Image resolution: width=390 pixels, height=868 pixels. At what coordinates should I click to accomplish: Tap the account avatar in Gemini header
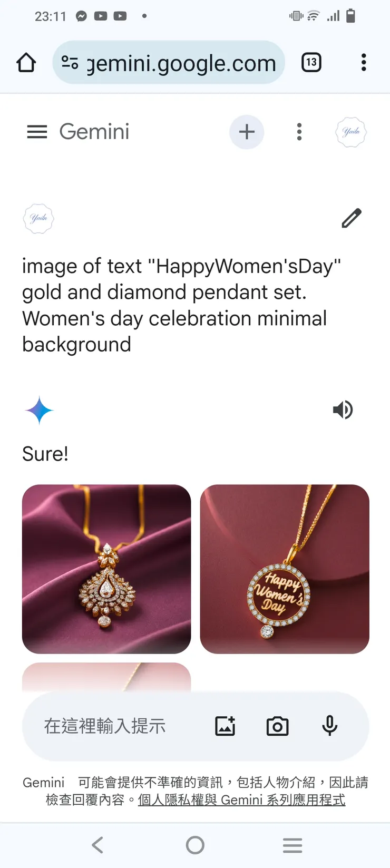tap(351, 132)
